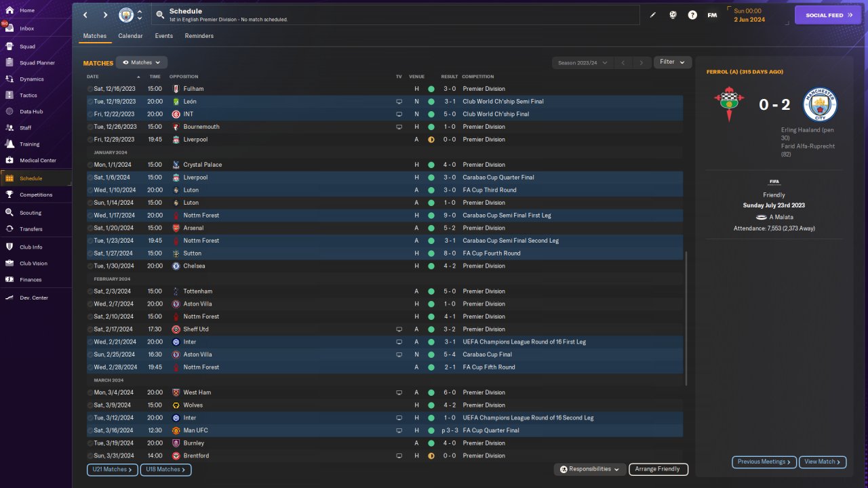Switch to the Matches tab
The image size is (868, 488).
tap(95, 36)
